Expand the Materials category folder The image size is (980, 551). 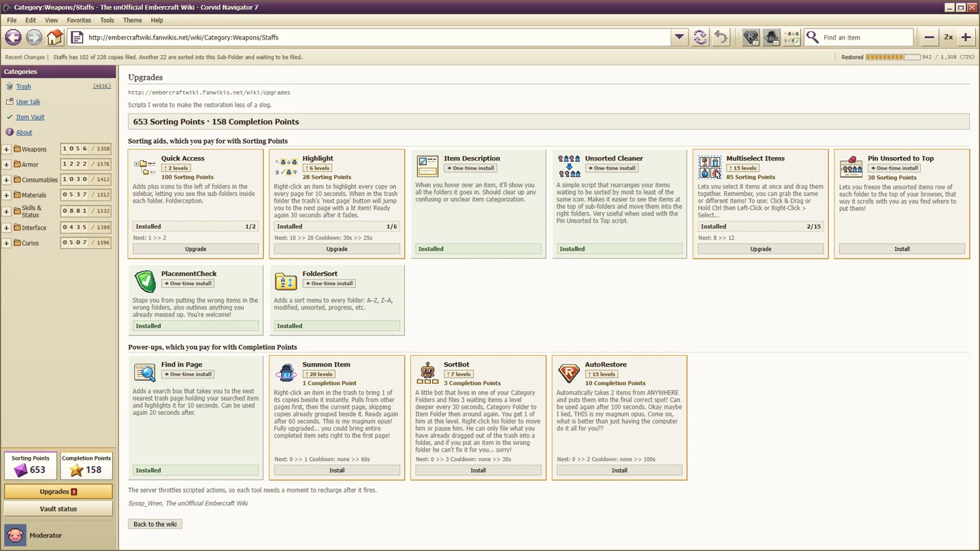tap(6, 195)
